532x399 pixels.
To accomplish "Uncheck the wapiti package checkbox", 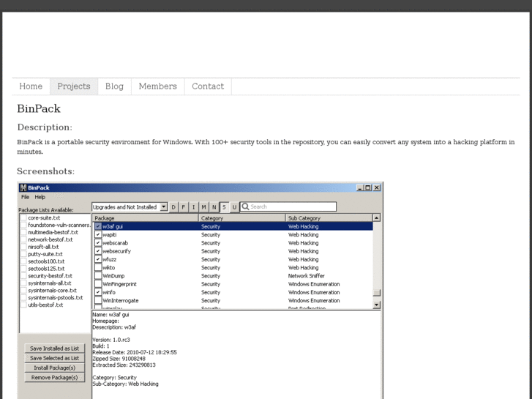I will 98,235.
